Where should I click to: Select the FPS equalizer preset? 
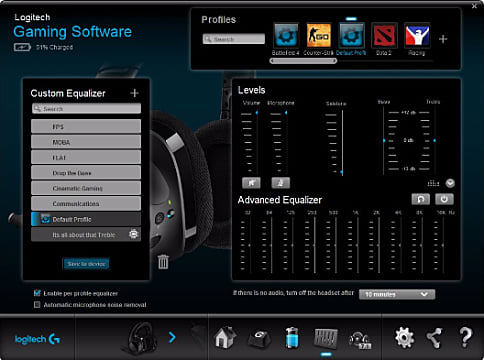coord(86,127)
